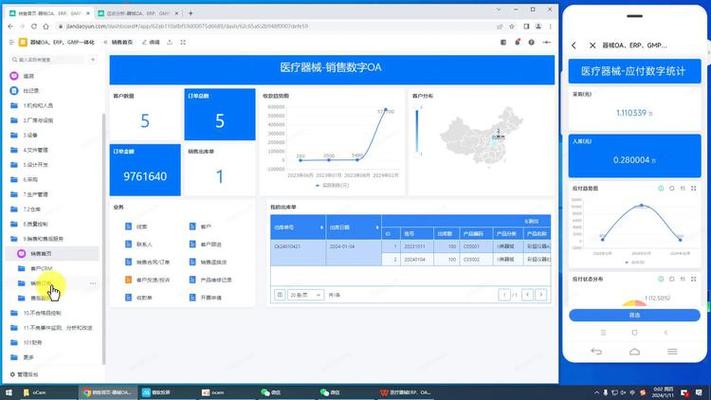Open a new browser tab with plus button

point(190,14)
